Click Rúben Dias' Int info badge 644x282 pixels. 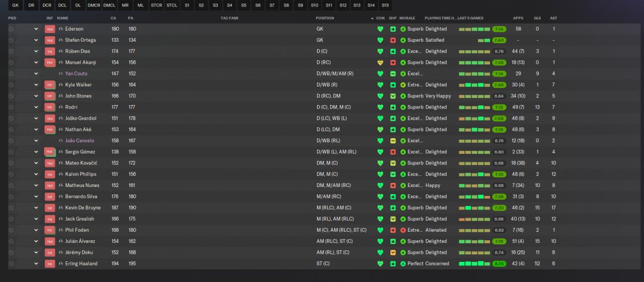click(50, 51)
